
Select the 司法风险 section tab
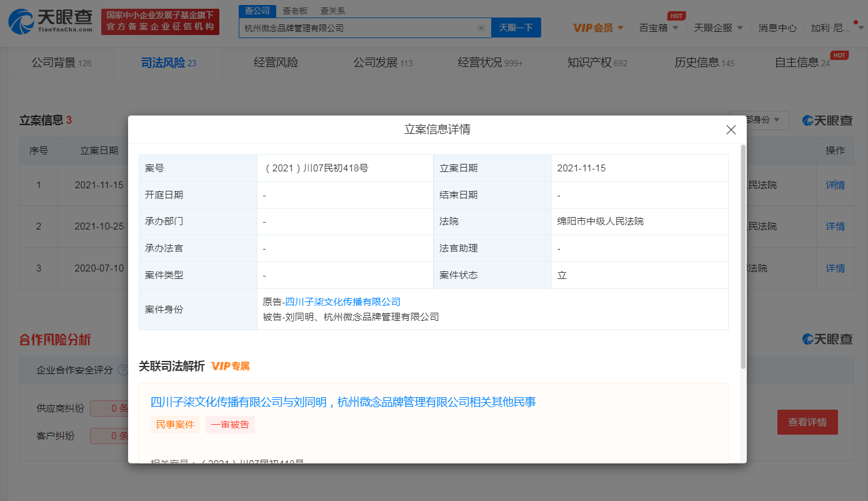click(x=168, y=63)
